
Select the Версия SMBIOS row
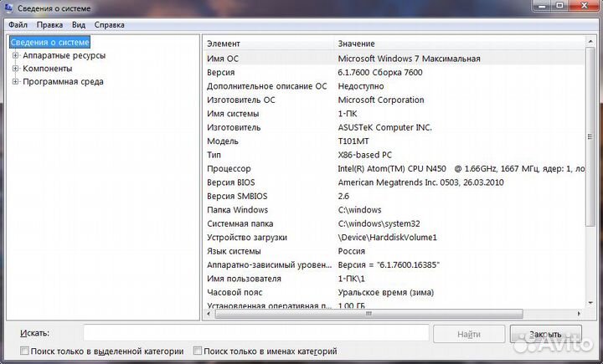[394, 196]
